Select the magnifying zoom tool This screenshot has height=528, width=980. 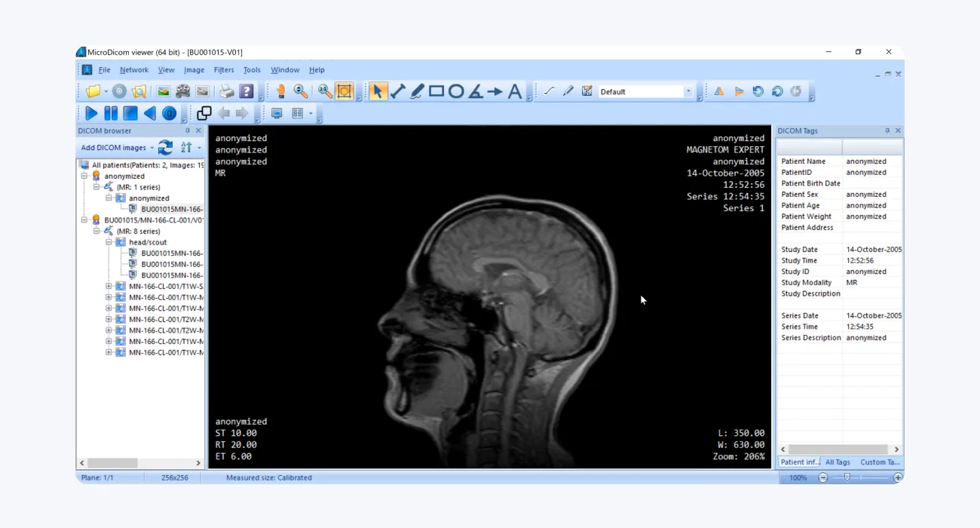click(x=299, y=91)
